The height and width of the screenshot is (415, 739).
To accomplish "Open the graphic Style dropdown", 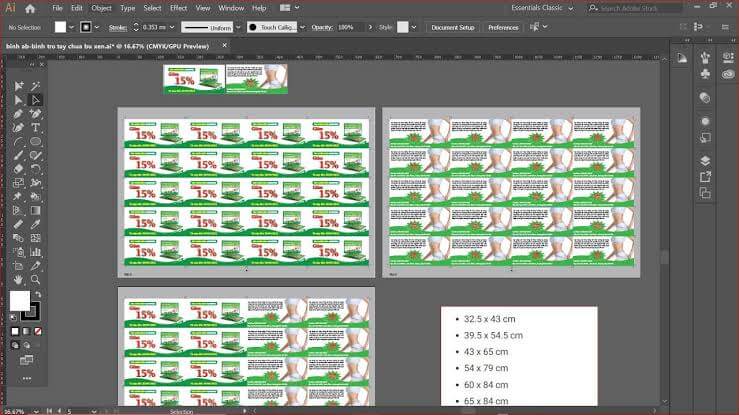I will click(414, 27).
